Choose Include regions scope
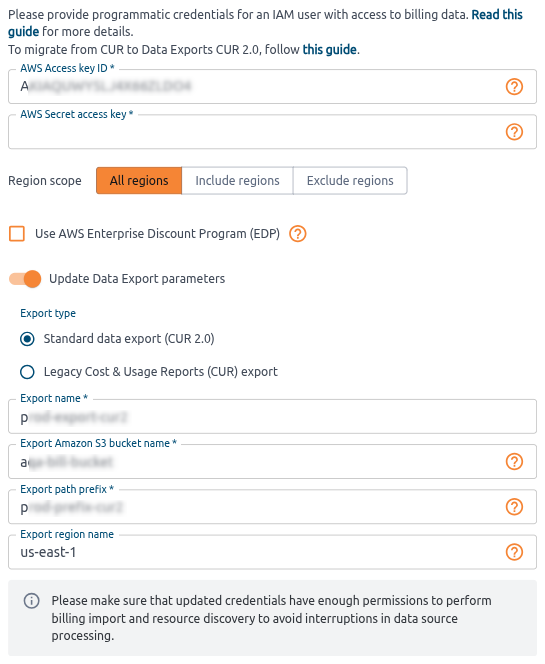The height and width of the screenshot is (664, 545). [x=237, y=181]
